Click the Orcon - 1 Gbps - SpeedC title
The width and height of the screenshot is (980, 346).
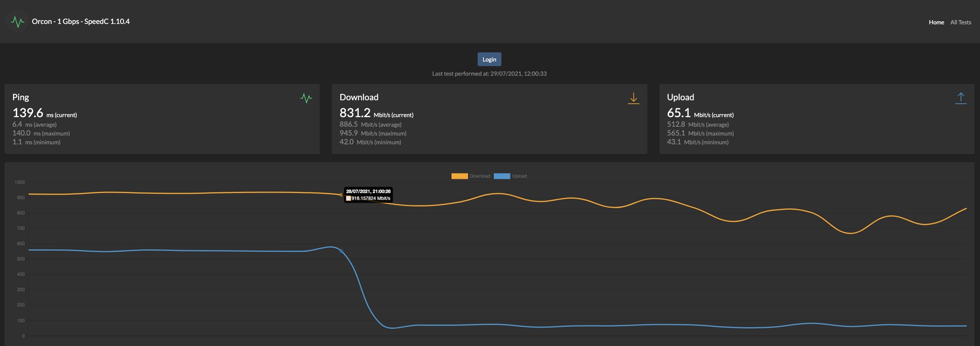click(x=80, y=22)
